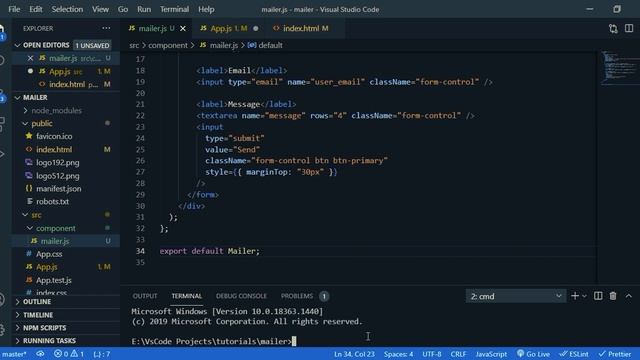Image resolution: width=640 pixels, height=360 pixels.
Task: Click errors and warnings status indicator
Action: click(69, 354)
